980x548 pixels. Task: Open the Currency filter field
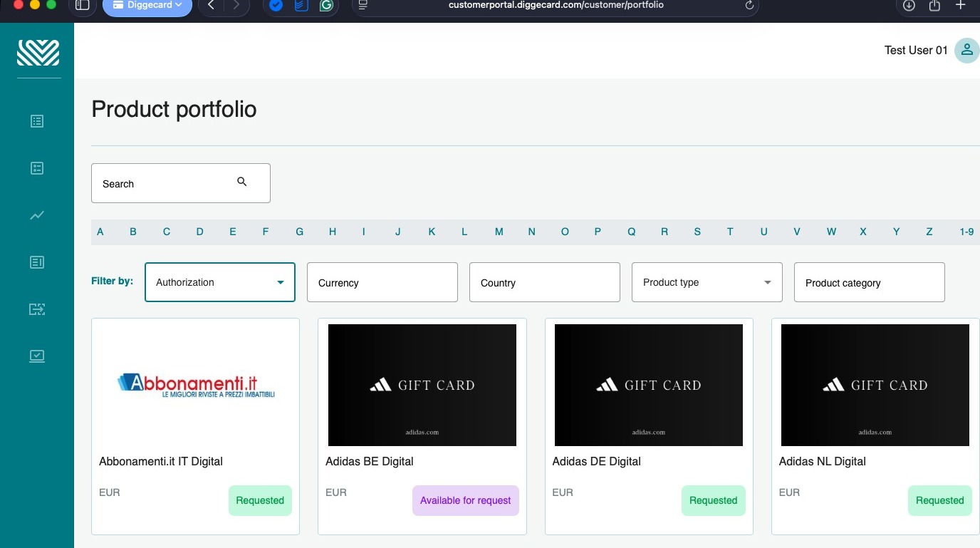[382, 282]
